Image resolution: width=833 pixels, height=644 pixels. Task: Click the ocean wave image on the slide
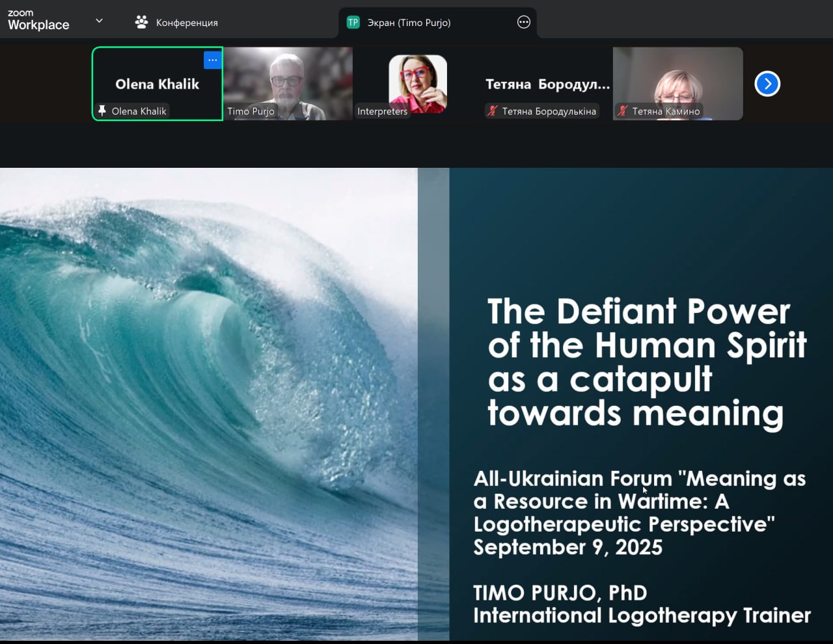tap(208, 403)
